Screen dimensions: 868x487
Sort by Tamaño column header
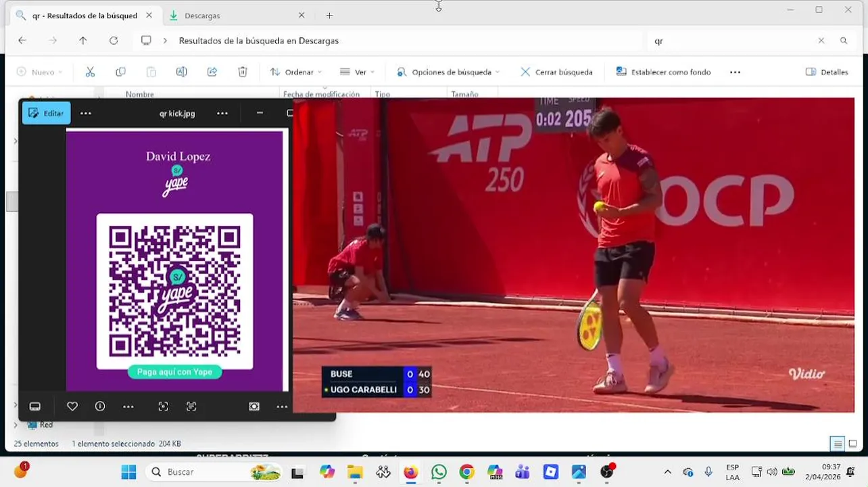[x=464, y=94]
